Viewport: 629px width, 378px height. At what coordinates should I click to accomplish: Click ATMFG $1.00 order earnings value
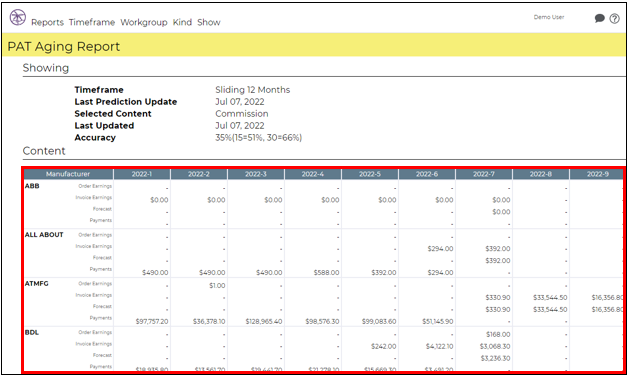[217, 286]
